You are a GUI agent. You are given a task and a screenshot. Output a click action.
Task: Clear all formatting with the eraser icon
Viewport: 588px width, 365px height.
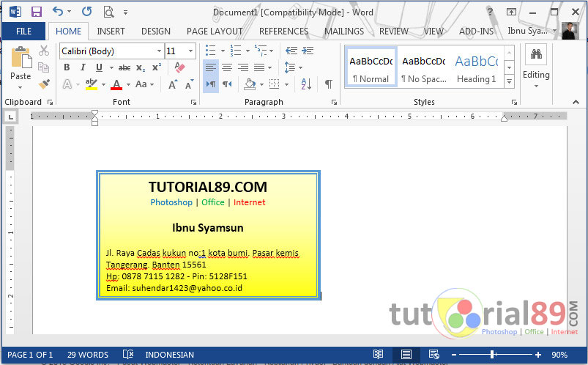click(x=179, y=67)
